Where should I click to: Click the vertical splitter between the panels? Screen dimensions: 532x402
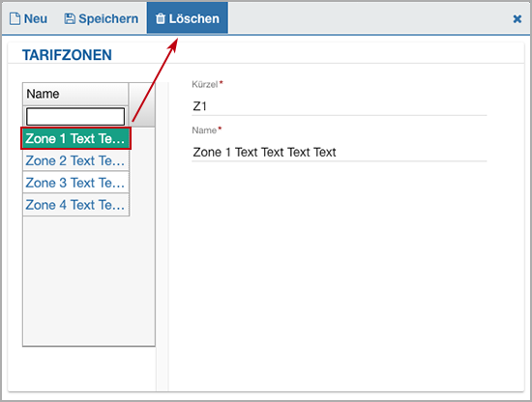click(x=163, y=237)
